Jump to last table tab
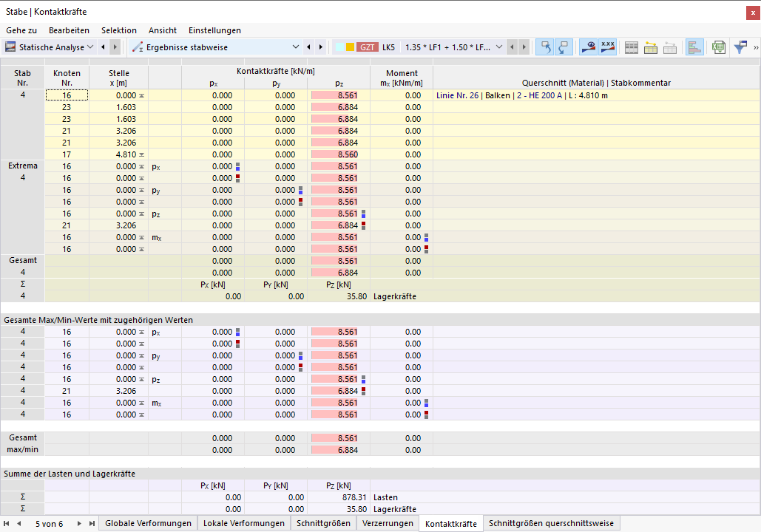 tap(92, 524)
